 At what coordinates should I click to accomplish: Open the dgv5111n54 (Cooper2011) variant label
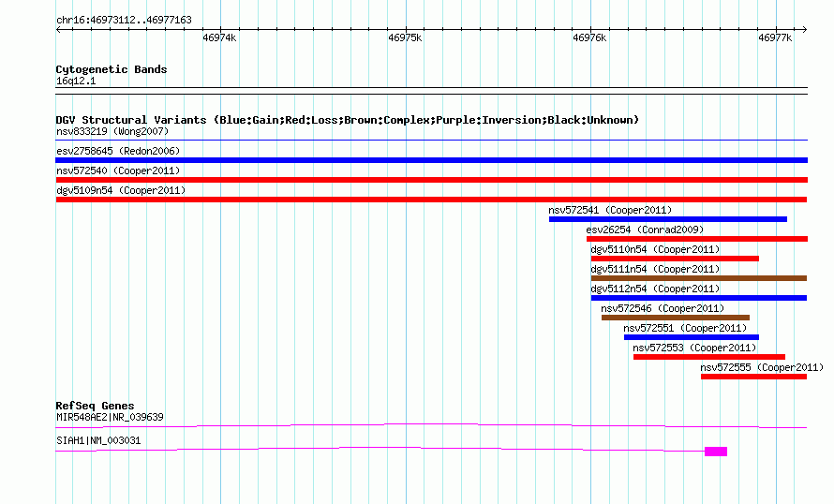tap(655, 269)
